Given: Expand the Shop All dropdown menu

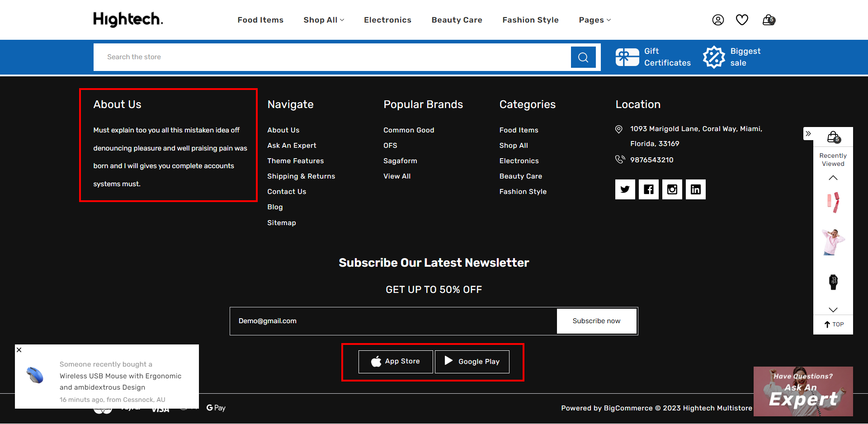Looking at the screenshot, I should point(324,20).
